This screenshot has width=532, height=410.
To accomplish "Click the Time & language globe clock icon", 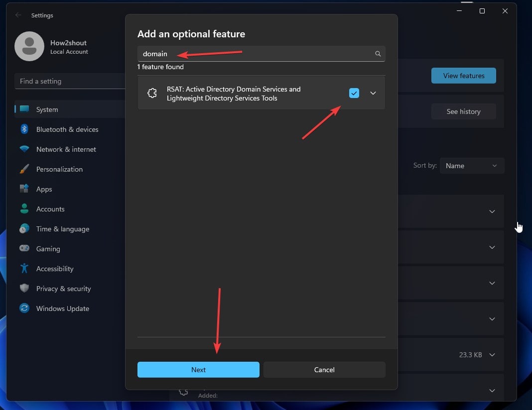I will click(24, 228).
